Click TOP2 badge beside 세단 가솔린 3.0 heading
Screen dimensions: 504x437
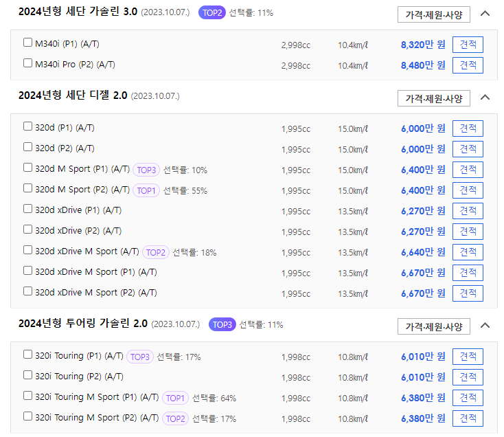[212, 13]
